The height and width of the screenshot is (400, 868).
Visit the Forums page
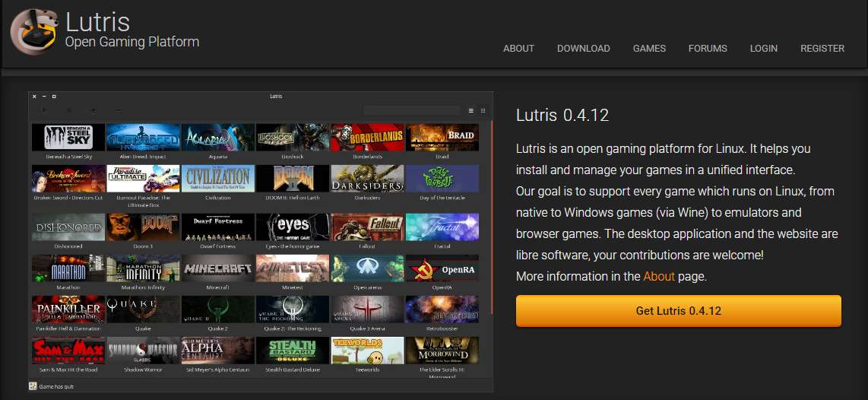pos(708,48)
